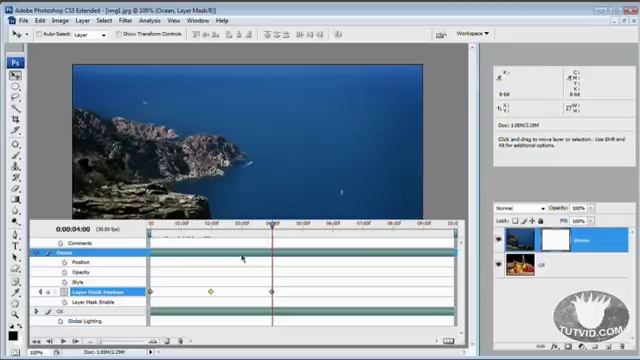The image size is (640, 360).
Task: Click Lock Transparent Pixels icon
Action: point(515,221)
